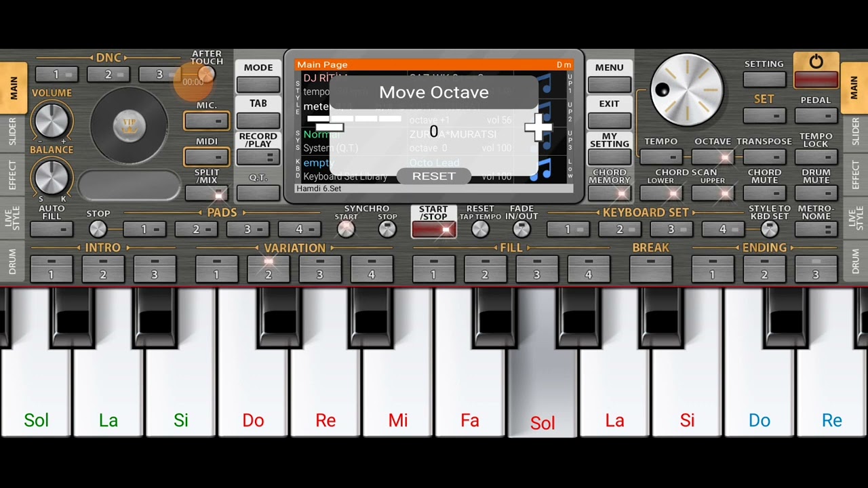Tap the Fade In/Out round button
This screenshot has width=868, height=488.
pos(521,229)
